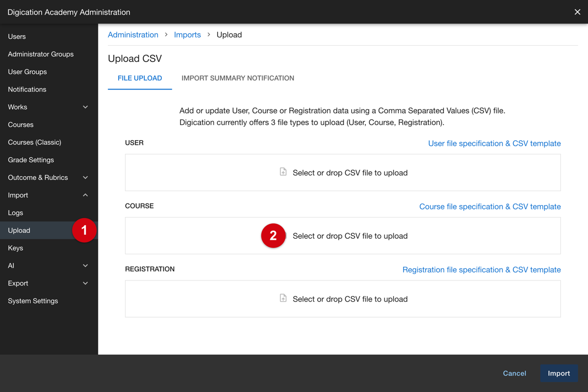Go to Imports breadcrumb link
This screenshot has width=588, height=392.
(187, 35)
